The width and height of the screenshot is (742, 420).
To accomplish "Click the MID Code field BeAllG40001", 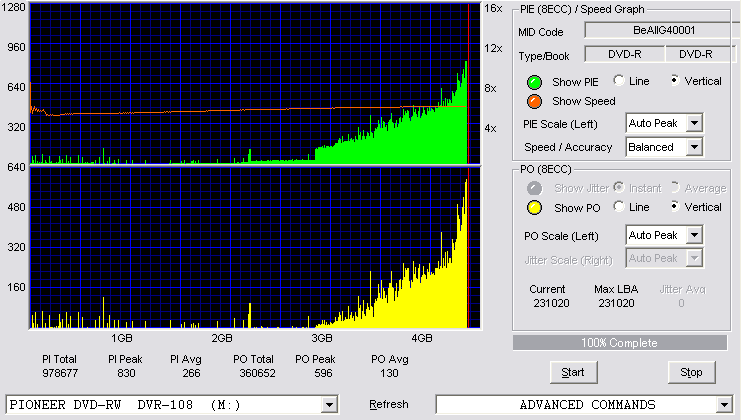I will [662, 30].
